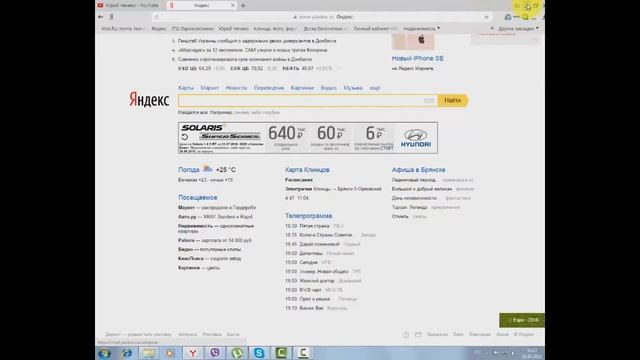640x360 pixels.
Task: Open uTorrent from the taskbar
Action: 237,353
